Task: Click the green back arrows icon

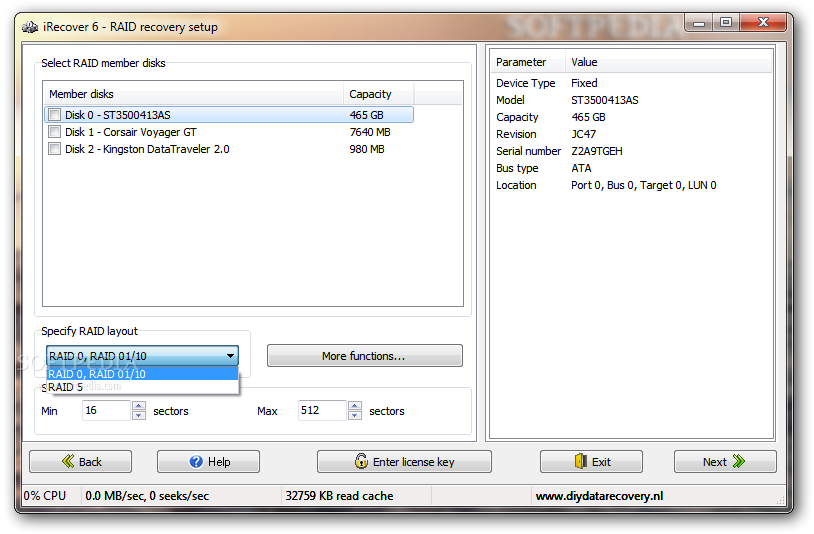Action: coord(68,461)
